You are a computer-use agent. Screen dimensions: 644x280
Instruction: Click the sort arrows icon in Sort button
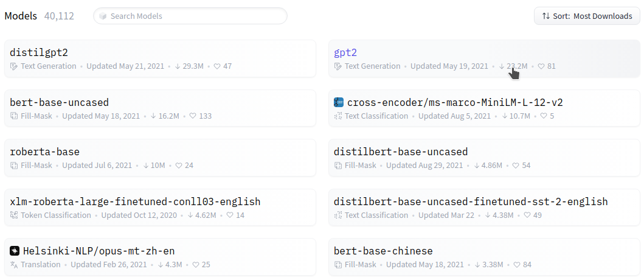tap(546, 16)
